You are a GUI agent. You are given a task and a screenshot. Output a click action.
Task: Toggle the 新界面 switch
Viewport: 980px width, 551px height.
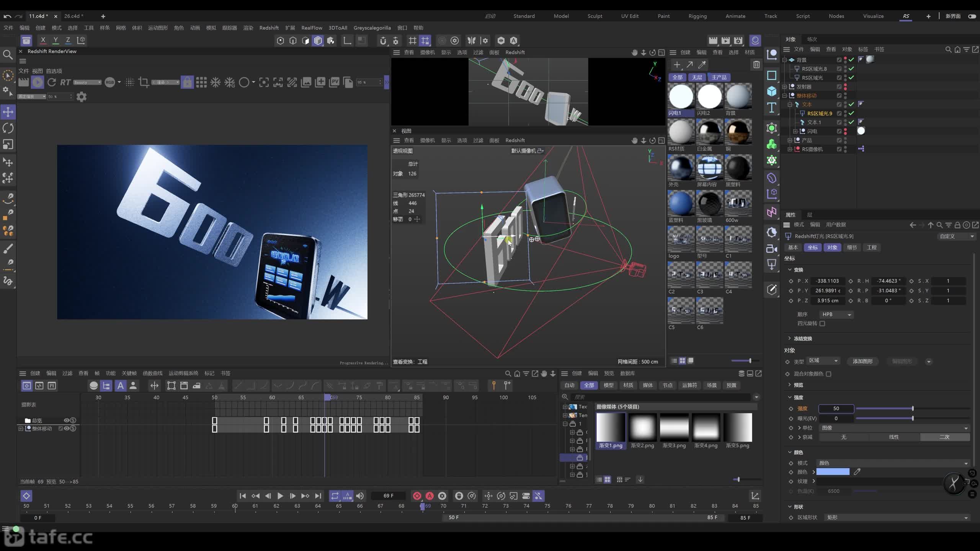coord(972,16)
